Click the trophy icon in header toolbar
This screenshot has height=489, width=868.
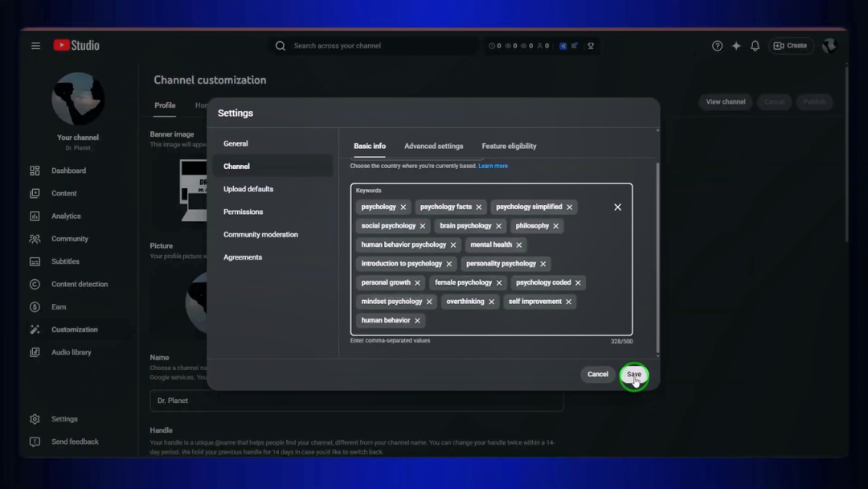click(591, 46)
